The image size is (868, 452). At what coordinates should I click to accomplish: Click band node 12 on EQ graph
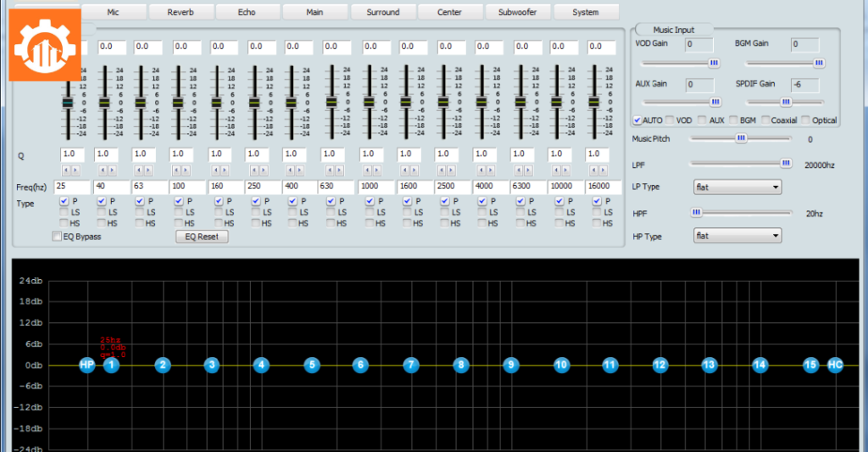point(659,365)
